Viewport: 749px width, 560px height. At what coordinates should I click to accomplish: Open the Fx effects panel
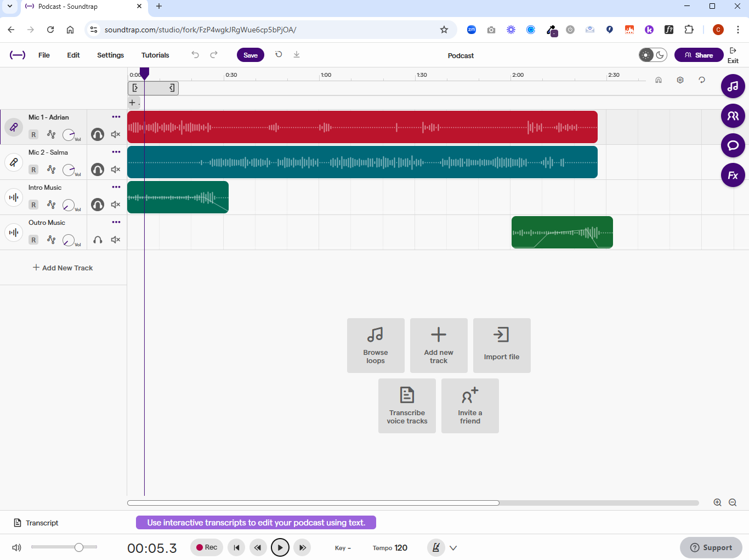pyautogui.click(x=733, y=176)
